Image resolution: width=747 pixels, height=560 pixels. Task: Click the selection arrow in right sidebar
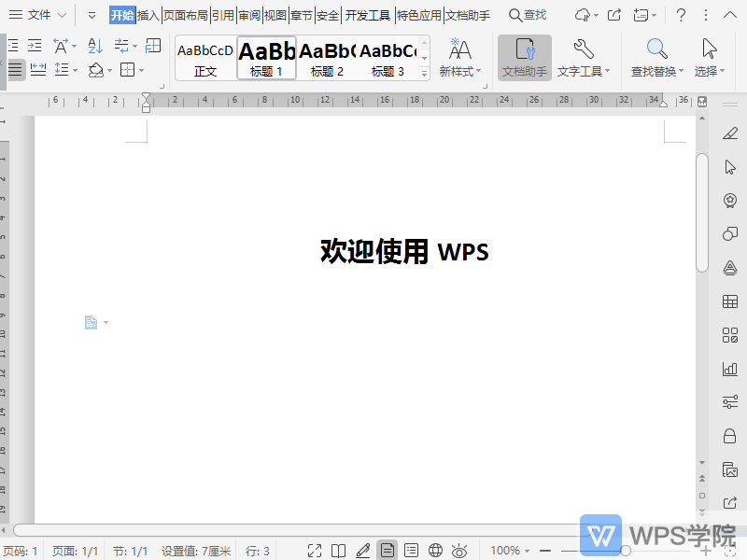click(x=730, y=167)
